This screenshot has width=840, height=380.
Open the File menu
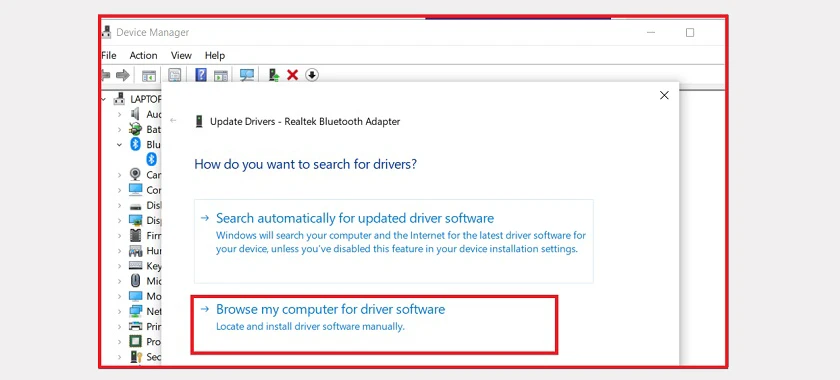(108, 55)
